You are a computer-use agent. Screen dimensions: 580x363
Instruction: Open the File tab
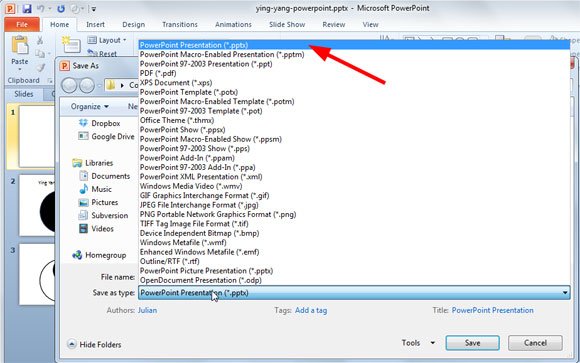[x=22, y=24]
